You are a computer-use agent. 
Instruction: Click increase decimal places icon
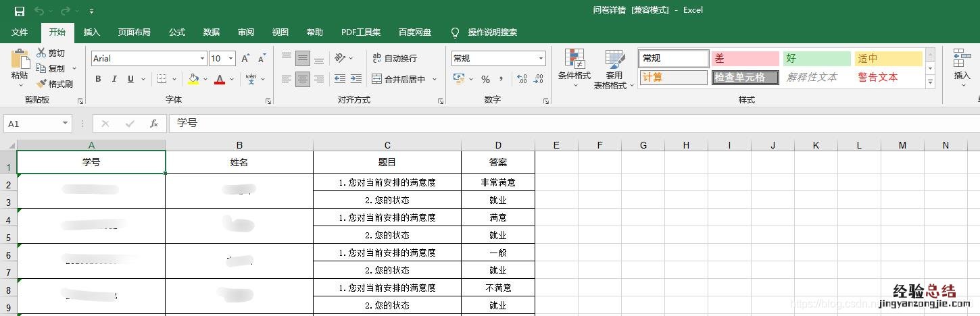tap(522, 79)
